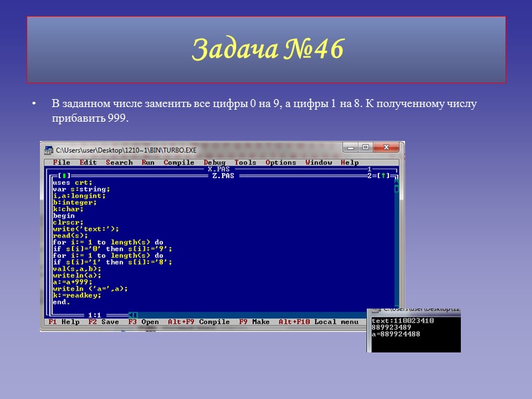This screenshot has height=399, width=532.
Task: Click the line 'read(s);'
Action: 70,235
